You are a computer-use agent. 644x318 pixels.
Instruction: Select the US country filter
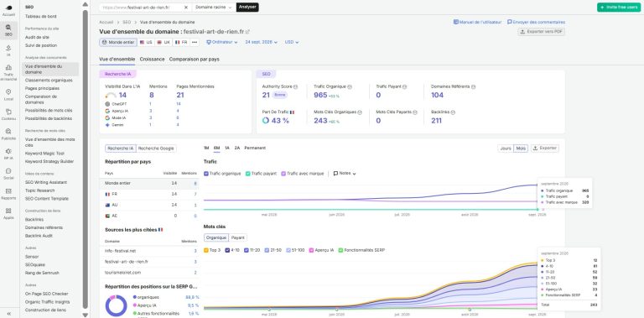[x=146, y=42]
